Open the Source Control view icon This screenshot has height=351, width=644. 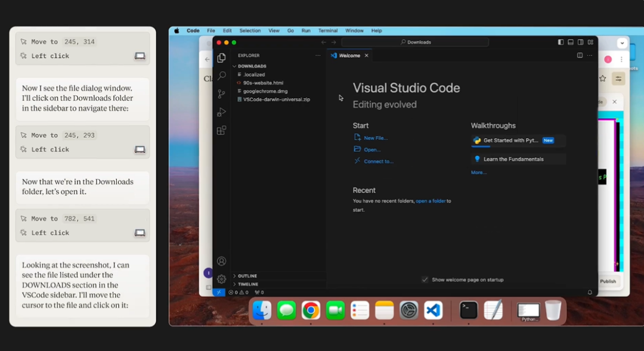tap(221, 94)
